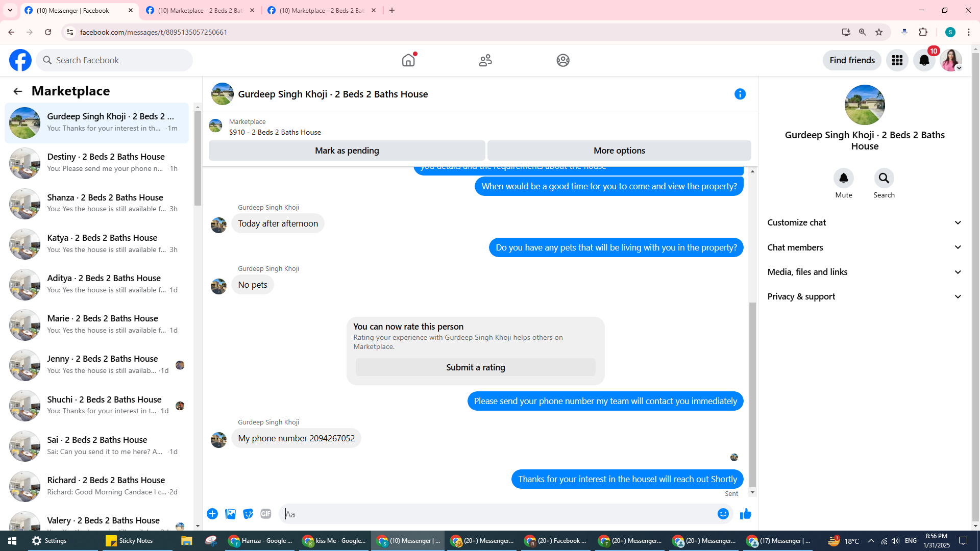Search within the conversation
Screen dimensions: 980x551
coord(884,178)
